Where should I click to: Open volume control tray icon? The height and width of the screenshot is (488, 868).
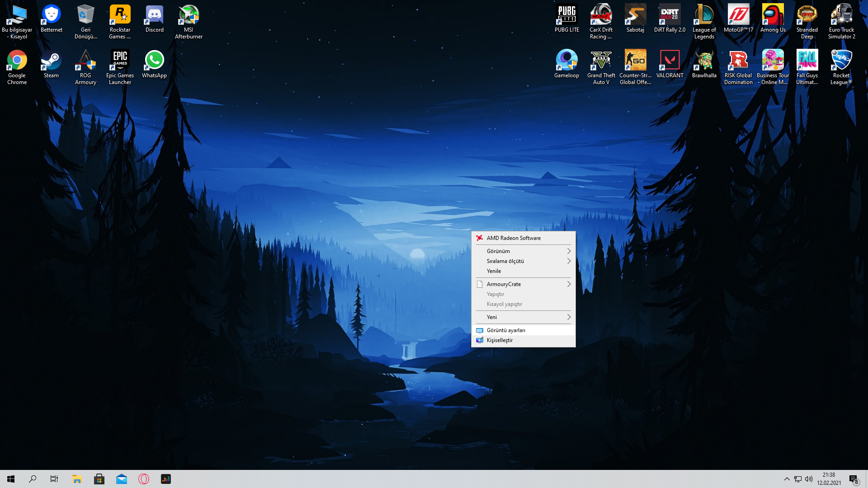pos(809,479)
